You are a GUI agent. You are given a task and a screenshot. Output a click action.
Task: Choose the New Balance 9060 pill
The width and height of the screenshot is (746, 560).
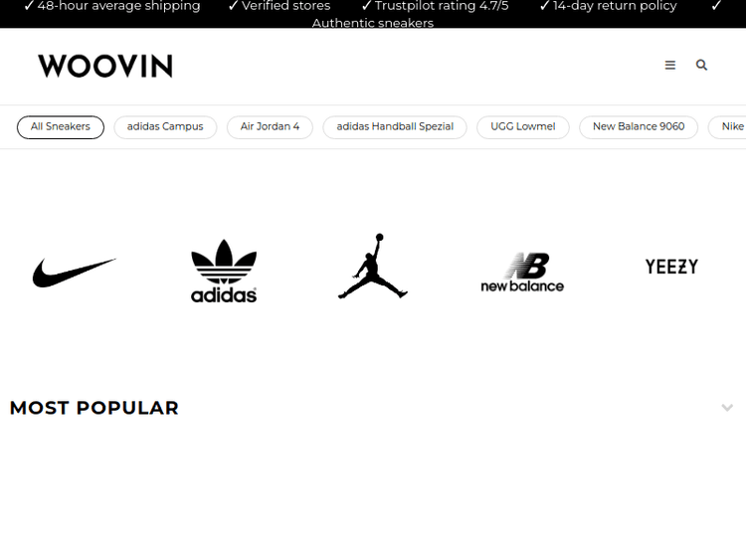[639, 127]
